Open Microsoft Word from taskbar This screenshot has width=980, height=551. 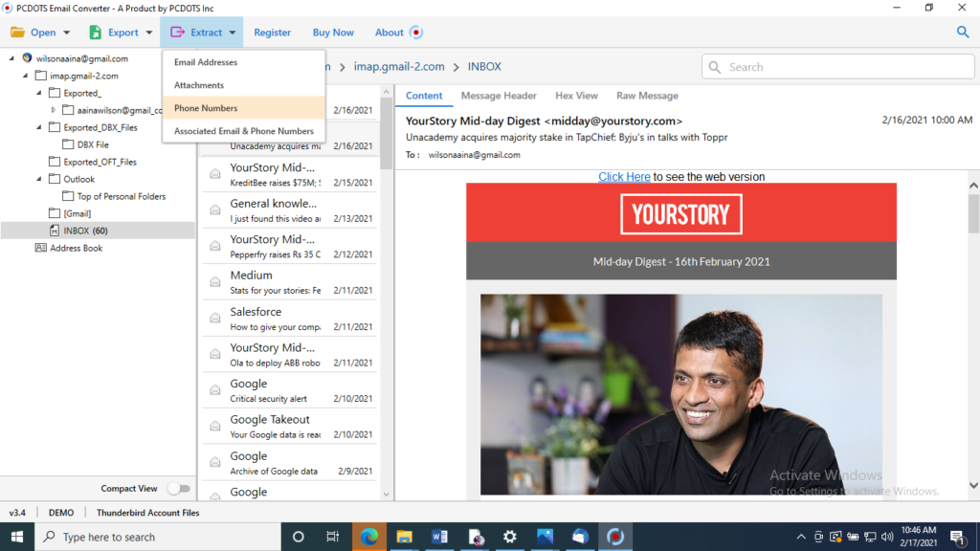(x=439, y=537)
